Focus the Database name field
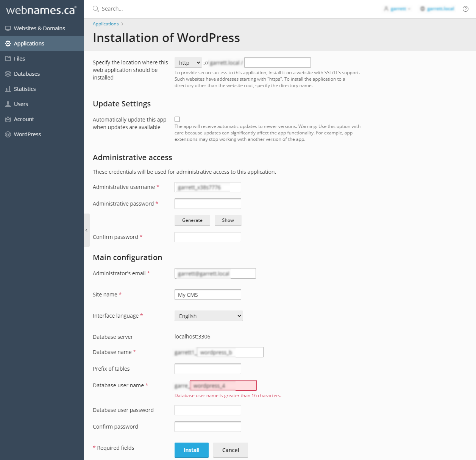The image size is (476, 460). coord(230,352)
